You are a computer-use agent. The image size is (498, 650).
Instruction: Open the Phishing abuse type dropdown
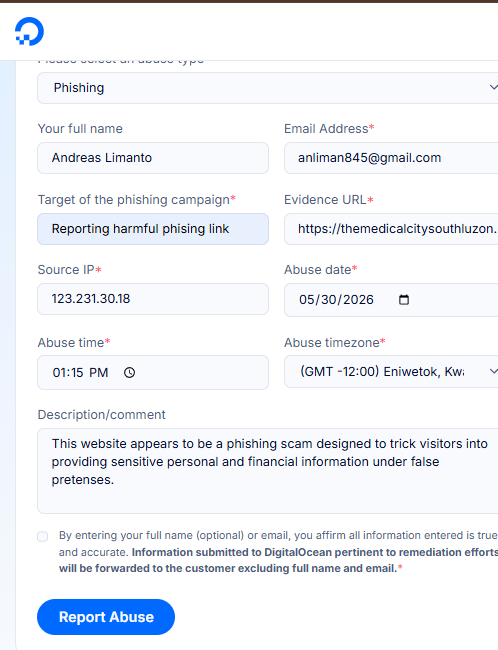(x=267, y=88)
